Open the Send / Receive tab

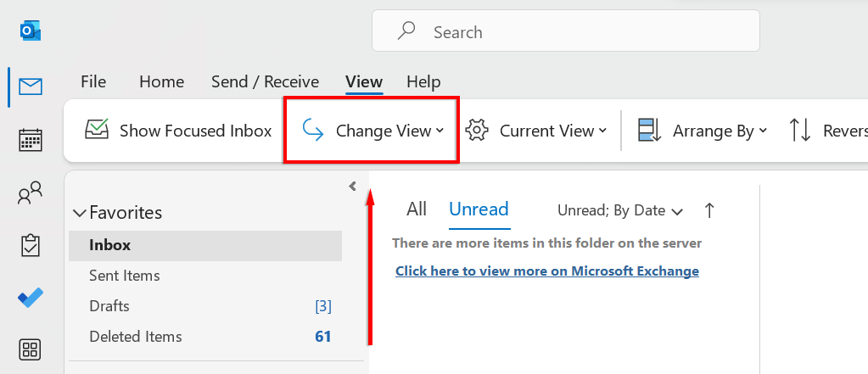(265, 82)
